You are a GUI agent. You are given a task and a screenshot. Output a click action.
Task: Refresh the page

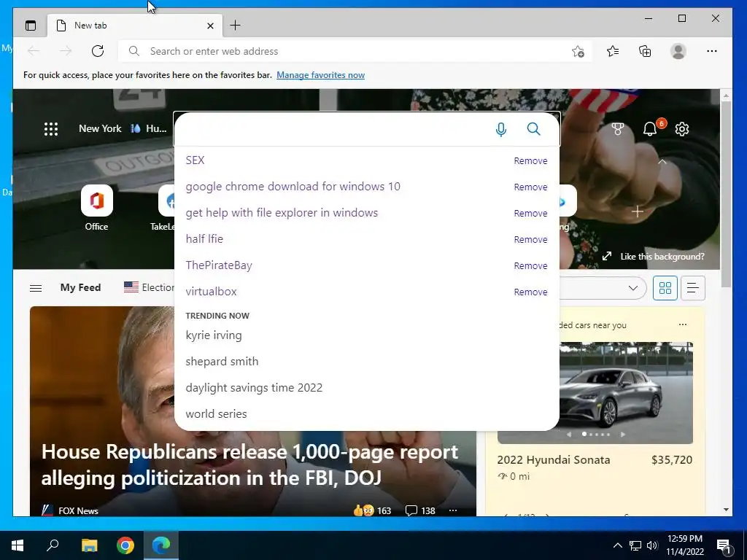click(x=98, y=51)
